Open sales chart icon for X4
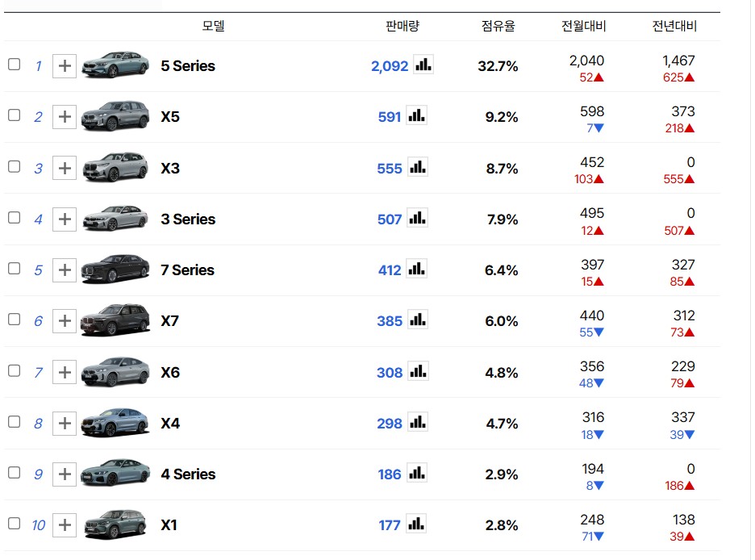755x560 pixels. pyautogui.click(x=418, y=422)
